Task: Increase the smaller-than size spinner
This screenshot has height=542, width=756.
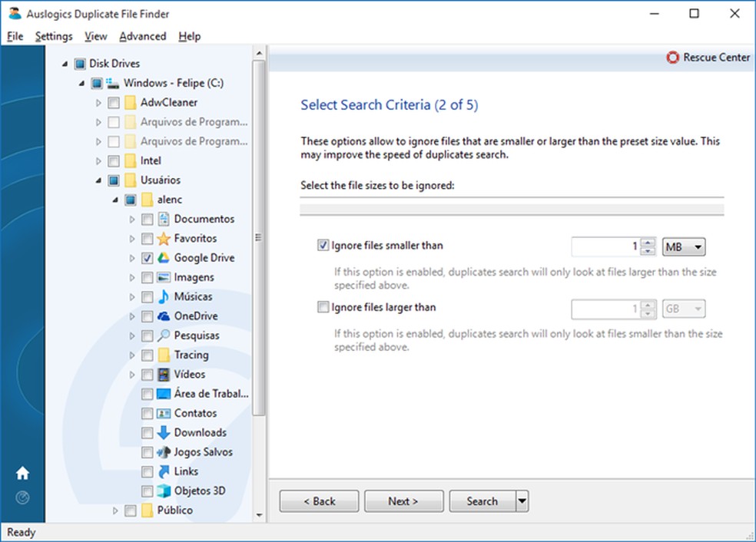Action: [x=648, y=243]
